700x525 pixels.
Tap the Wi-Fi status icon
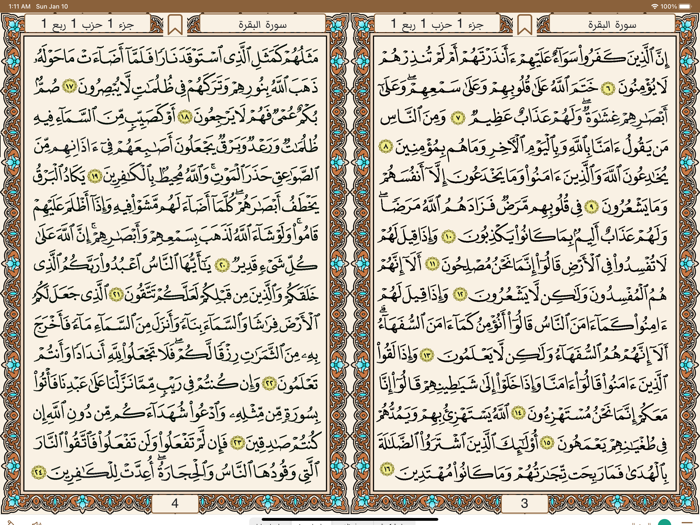(x=655, y=6)
